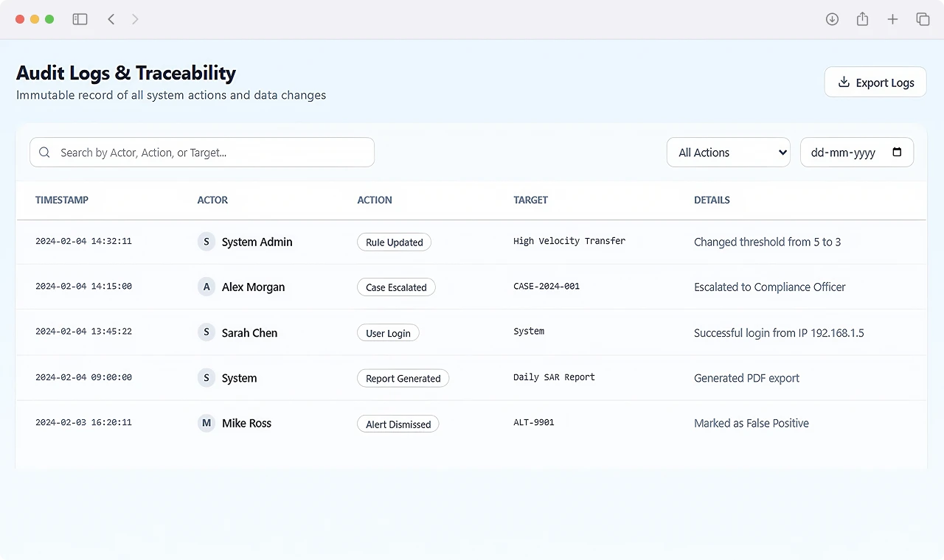Viewport: 944px width, 560px height.
Task: Click the Sarah Chen avatar
Action: coord(206,332)
